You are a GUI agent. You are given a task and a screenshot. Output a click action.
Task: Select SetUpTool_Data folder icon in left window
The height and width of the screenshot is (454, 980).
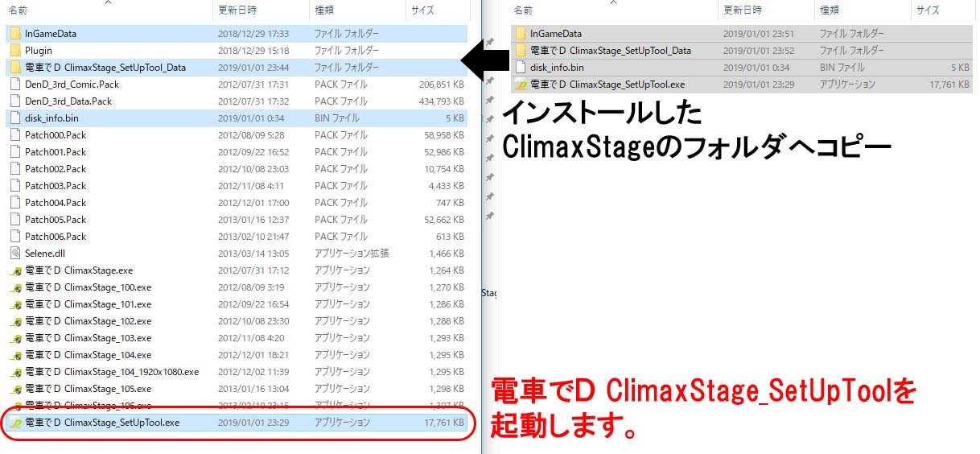click(x=15, y=68)
